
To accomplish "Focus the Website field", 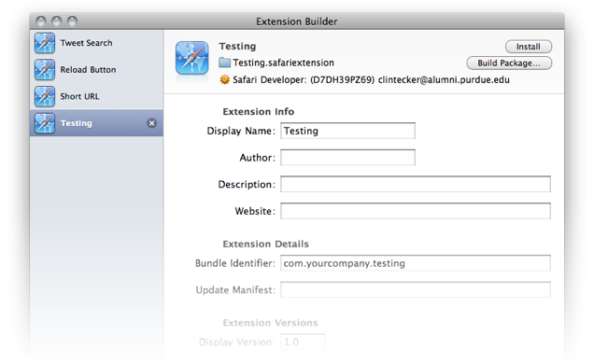I will click(x=416, y=211).
